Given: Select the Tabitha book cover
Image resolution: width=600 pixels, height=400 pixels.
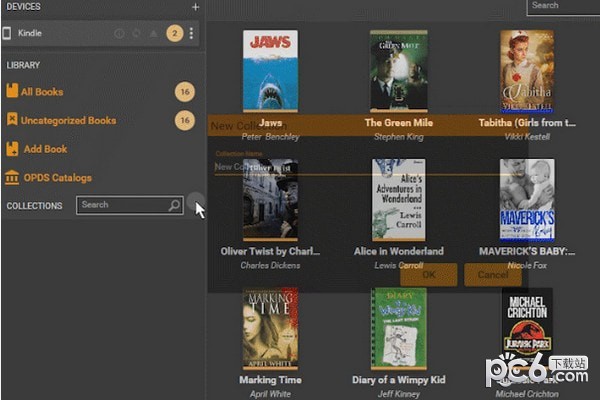Looking at the screenshot, I should click(x=527, y=71).
